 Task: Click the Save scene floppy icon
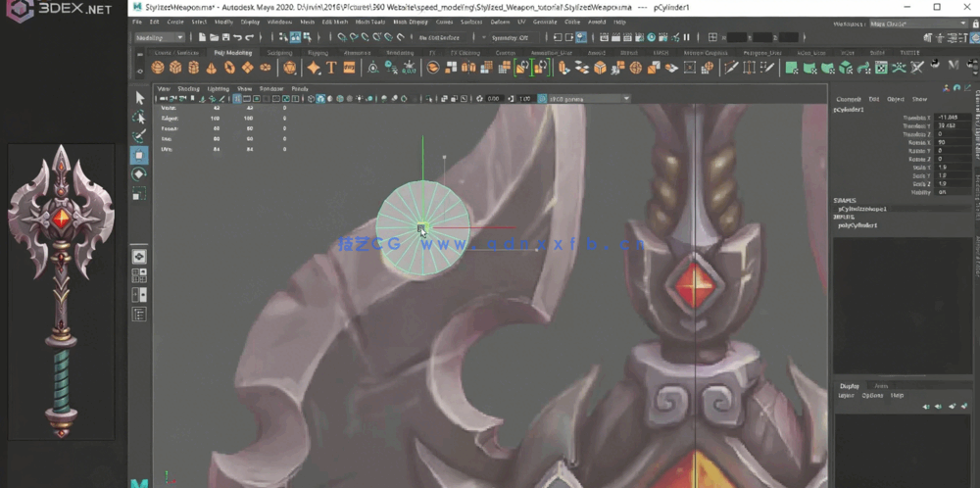pos(225,37)
